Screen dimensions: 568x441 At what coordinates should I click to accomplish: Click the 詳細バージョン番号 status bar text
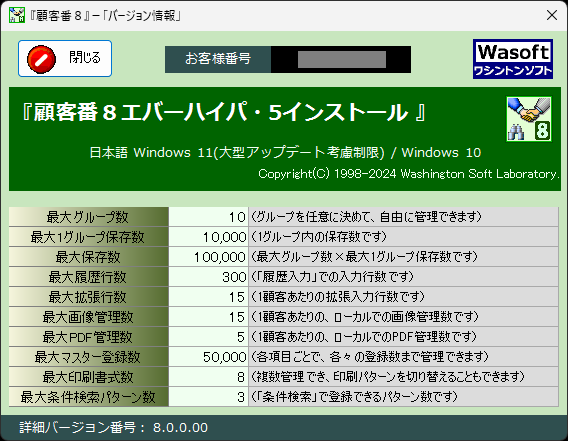pos(113,428)
